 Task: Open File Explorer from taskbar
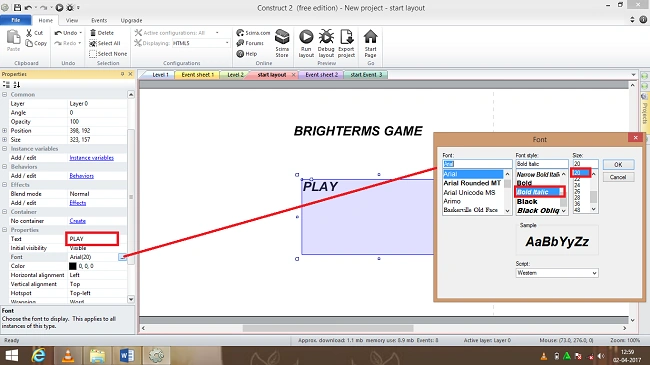[97, 355]
